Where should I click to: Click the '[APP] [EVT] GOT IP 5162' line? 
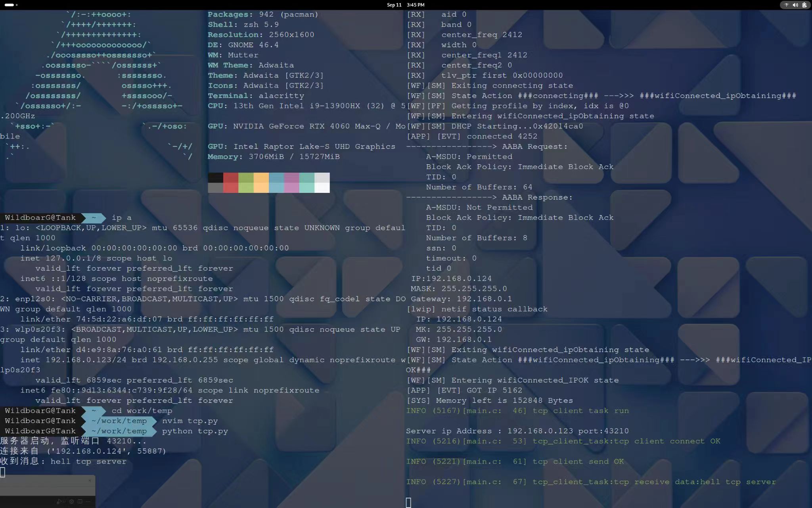click(x=464, y=391)
